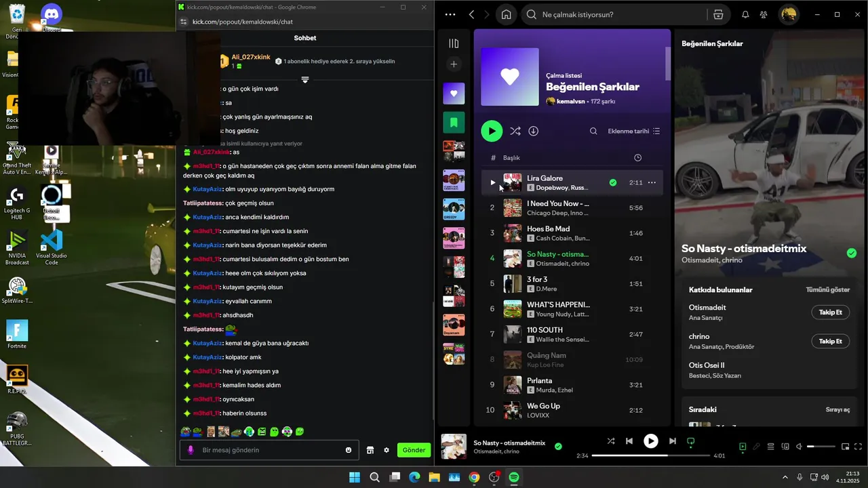Seek on the song progress bar

[650, 455]
